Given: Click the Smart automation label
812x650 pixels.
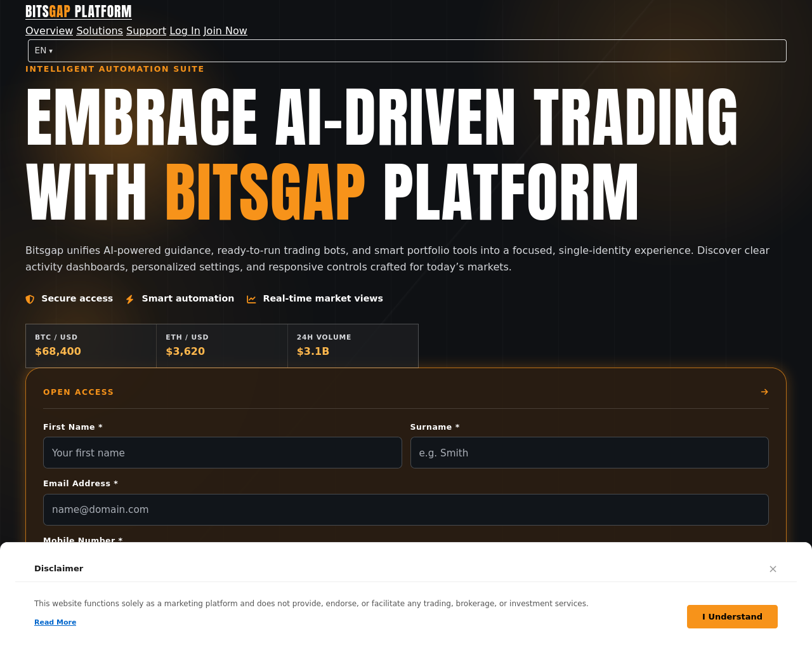Looking at the screenshot, I should (188, 298).
